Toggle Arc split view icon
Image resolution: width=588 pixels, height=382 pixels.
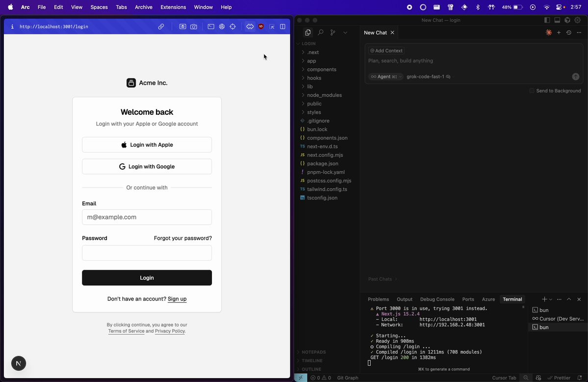[x=283, y=26]
